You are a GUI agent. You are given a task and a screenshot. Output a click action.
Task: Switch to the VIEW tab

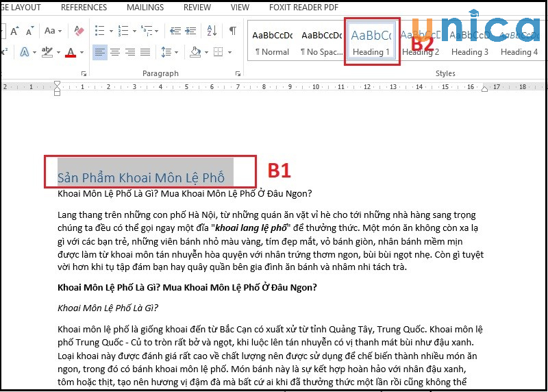[x=240, y=8]
